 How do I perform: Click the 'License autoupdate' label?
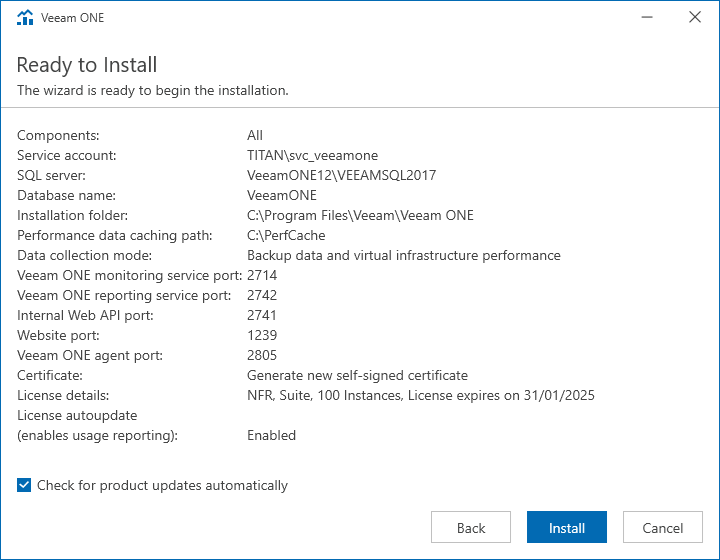click(x=77, y=415)
